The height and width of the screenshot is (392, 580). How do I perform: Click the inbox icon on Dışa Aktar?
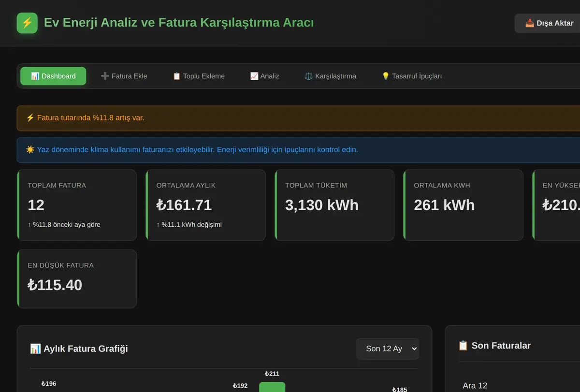tap(530, 23)
